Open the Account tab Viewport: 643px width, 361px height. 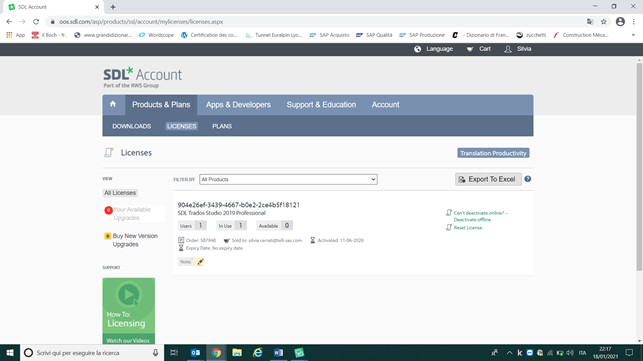[385, 105]
